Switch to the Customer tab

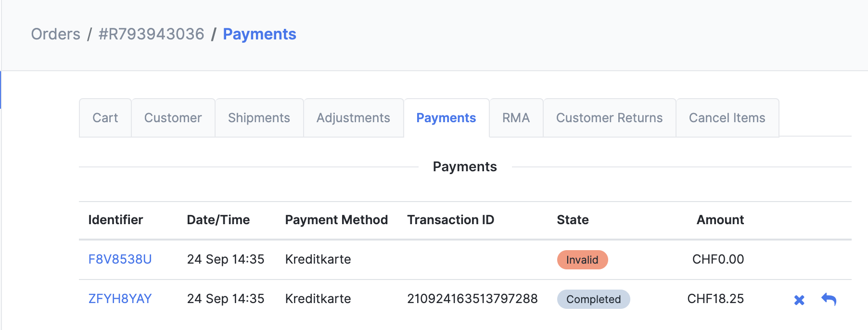(173, 118)
